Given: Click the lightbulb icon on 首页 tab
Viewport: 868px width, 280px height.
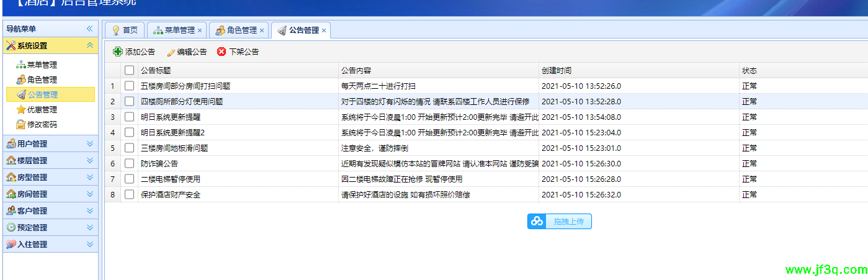Looking at the screenshot, I should pyautogui.click(x=115, y=30).
